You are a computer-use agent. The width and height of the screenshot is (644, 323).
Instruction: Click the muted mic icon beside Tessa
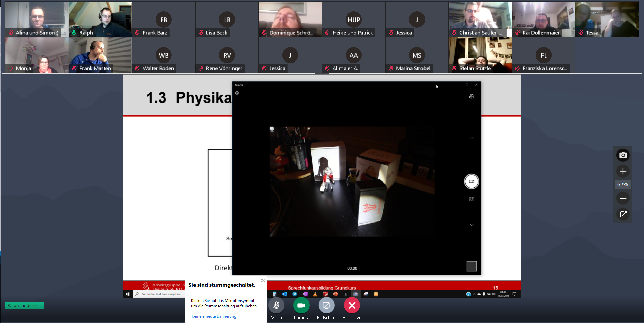[x=581, y=33]
